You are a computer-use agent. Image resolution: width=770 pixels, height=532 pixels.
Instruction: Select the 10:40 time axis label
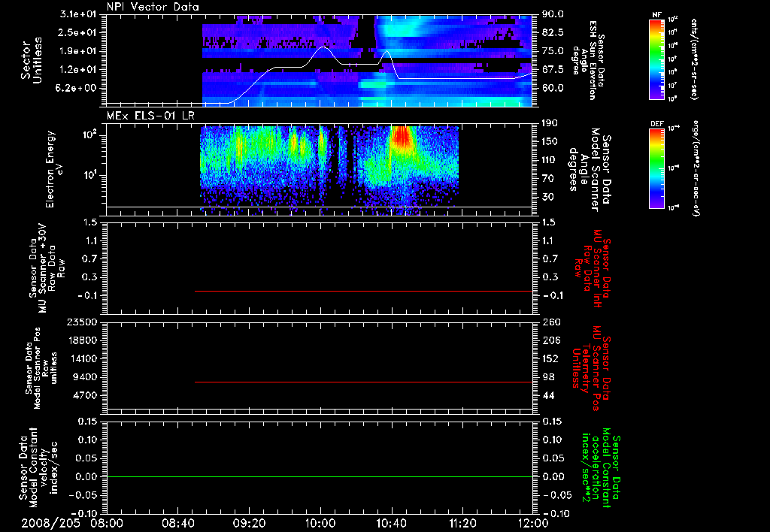(391, 523)
